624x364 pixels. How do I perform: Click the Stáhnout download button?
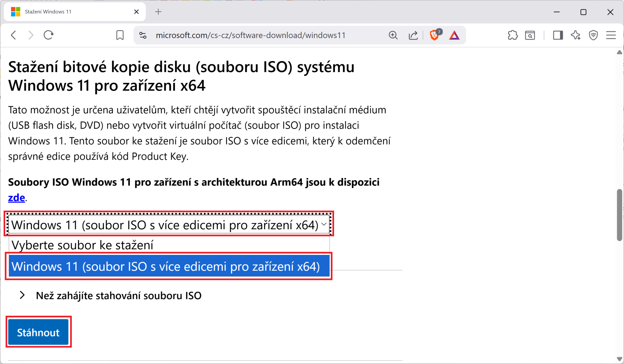pyautogui.click(x=38, y=332)
